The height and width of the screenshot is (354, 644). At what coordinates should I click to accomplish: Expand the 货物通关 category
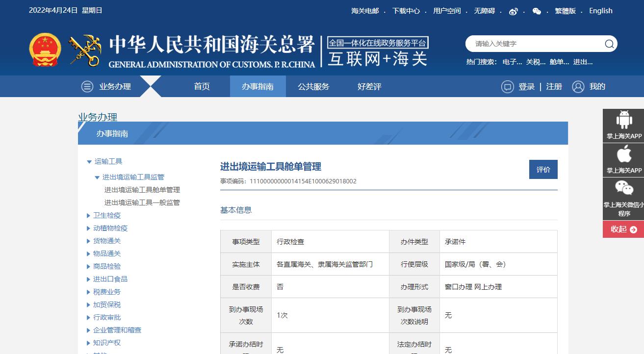pos(88,241)
